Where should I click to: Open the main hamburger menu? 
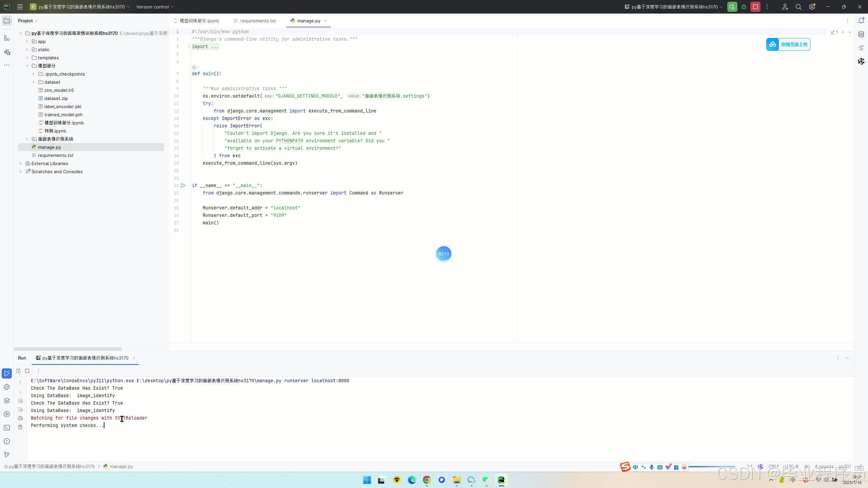[20, 7]
